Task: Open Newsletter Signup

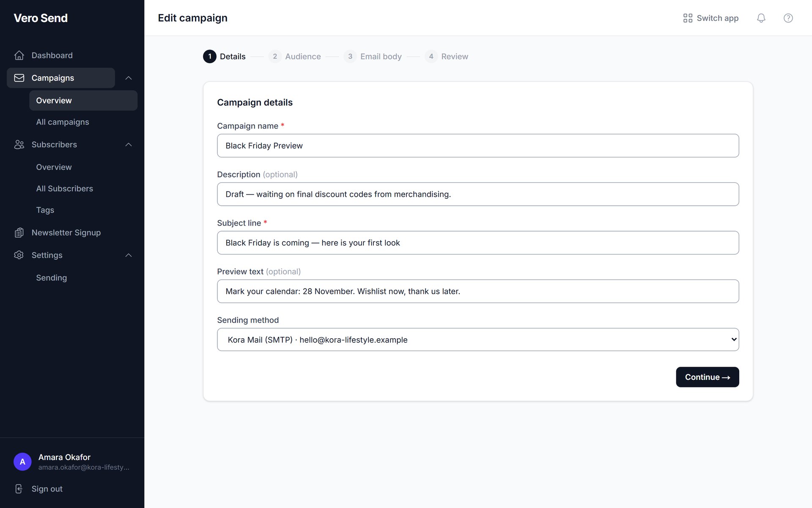Action: [72, 233]
